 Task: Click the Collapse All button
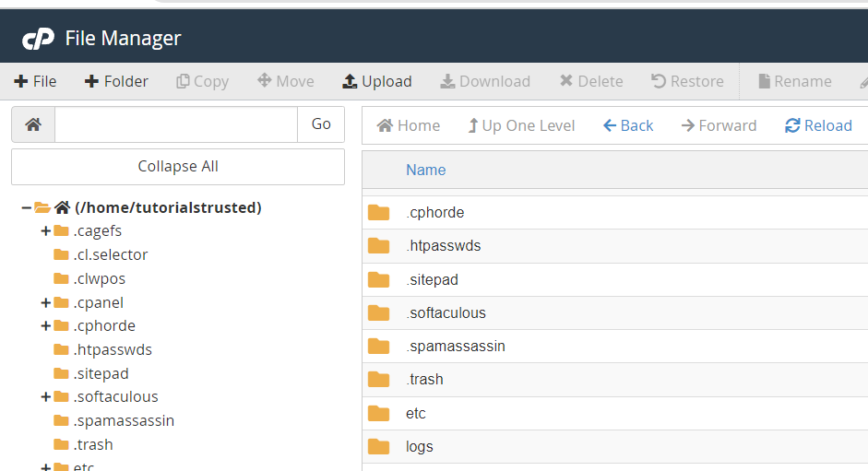tap(178, 167)
